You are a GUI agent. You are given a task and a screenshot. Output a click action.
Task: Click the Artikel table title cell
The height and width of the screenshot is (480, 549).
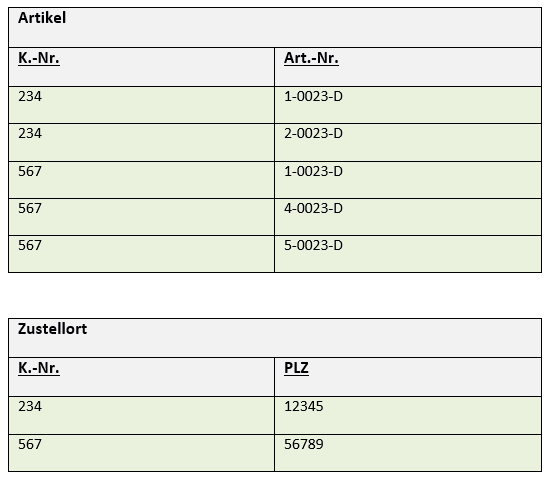point(275,27)
